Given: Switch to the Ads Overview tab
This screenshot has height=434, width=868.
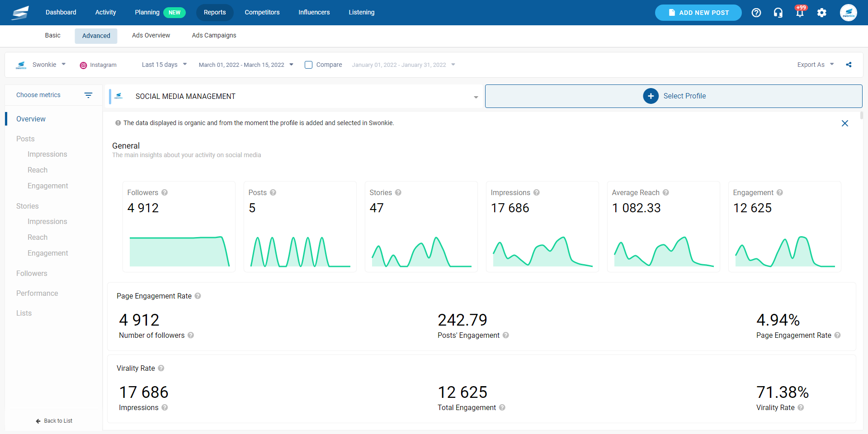Looking at the screenshot, I should [151, 35].
